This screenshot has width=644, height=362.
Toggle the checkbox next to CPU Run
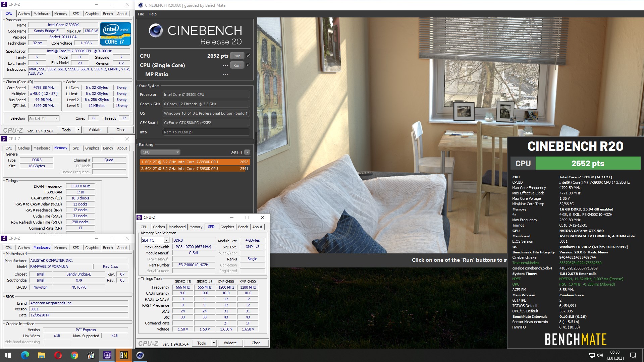(248, 56)
